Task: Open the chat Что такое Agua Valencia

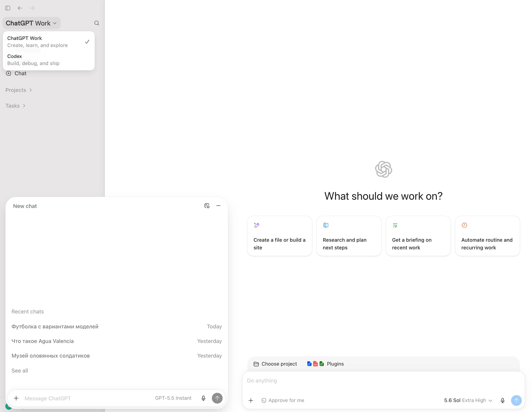Action: [x=117, y=341]
